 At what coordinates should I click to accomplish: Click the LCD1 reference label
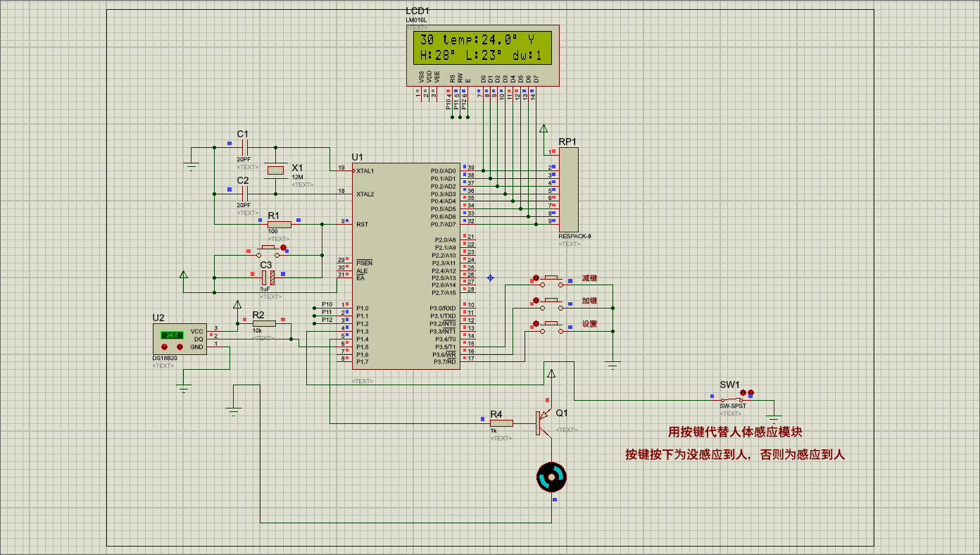[417, 11]
